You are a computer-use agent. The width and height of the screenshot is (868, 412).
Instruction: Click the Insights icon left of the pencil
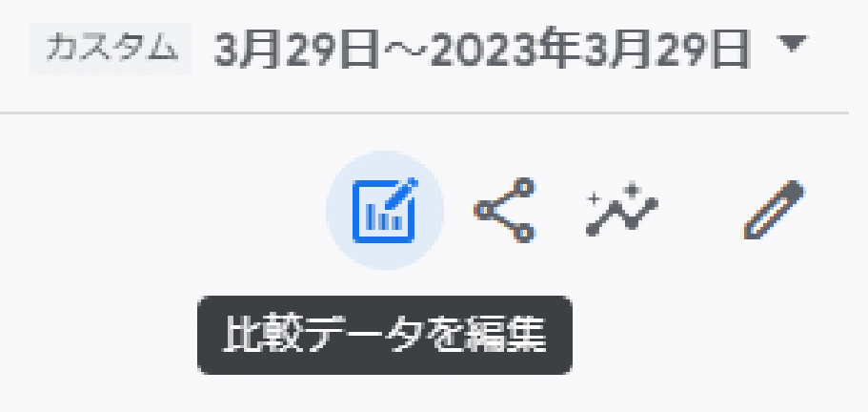tap(621, 211)
